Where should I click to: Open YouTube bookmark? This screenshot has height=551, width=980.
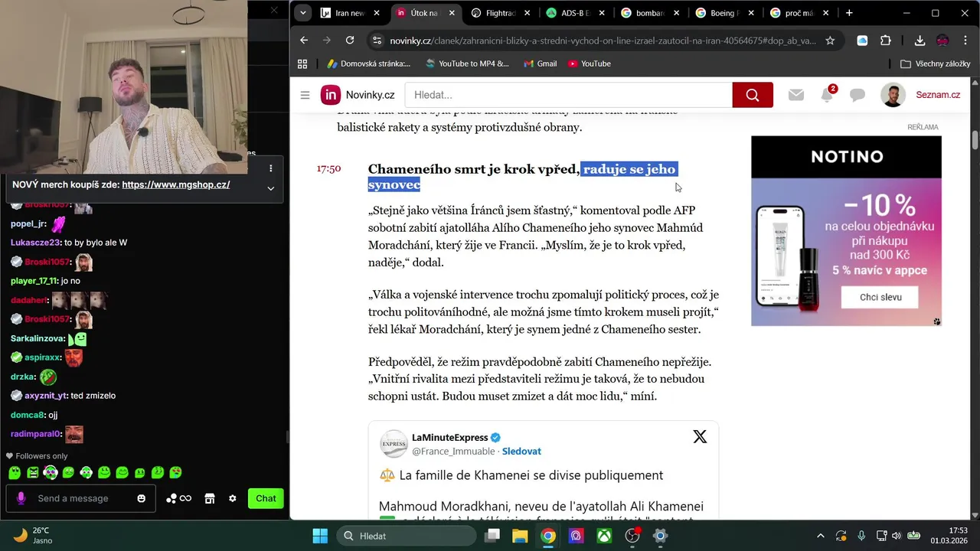point(589,64)
